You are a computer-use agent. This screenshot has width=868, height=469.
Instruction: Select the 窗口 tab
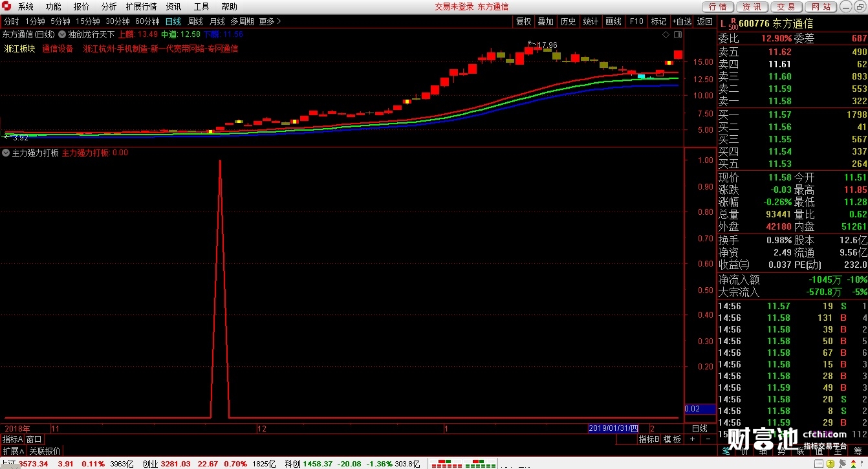click(34, 439)
